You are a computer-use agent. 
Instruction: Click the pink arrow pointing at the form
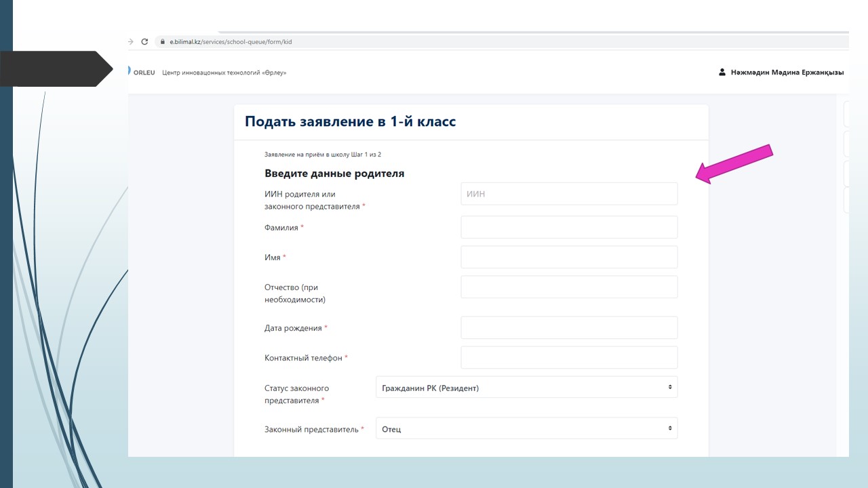(x=735, y=163)
